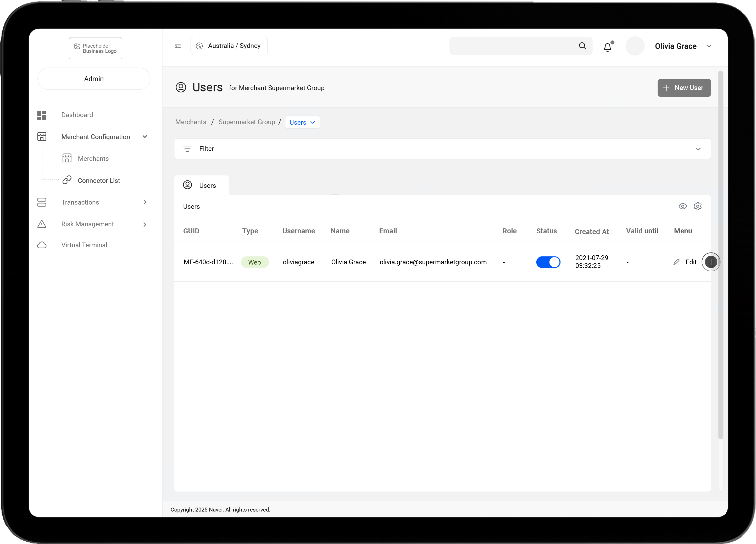Viewport: 756px width, 544px height.
Task: Click the Merchants breadcrumb link
Action: [x=191, y=122]
